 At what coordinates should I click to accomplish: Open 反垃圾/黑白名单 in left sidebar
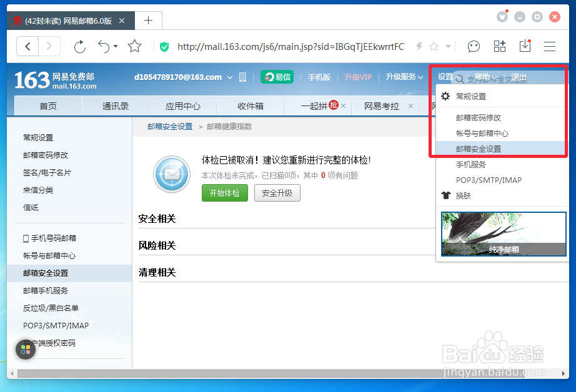tap(51, 308)
